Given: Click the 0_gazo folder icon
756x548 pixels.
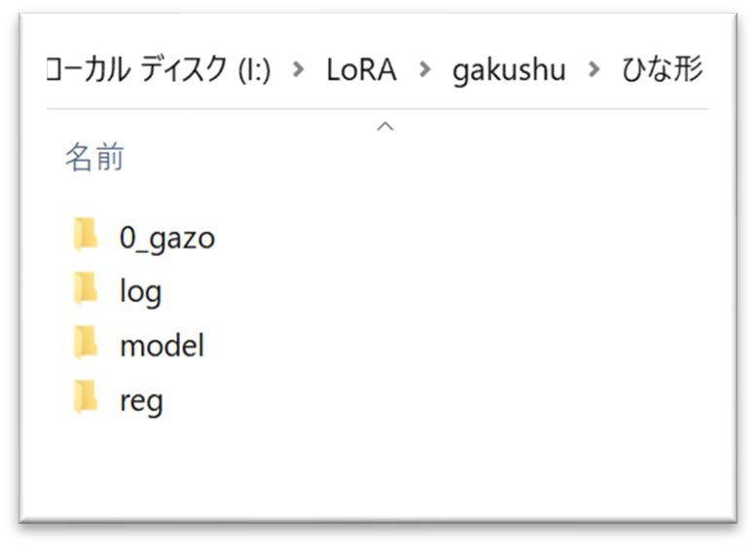Looking at the screenshot, I should coord(86,234).
